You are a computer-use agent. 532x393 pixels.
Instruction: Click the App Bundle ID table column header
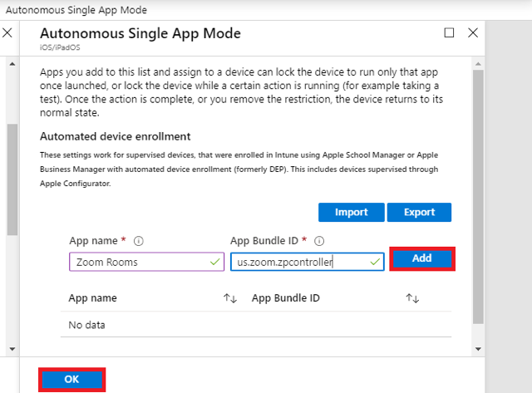point(286,298)
